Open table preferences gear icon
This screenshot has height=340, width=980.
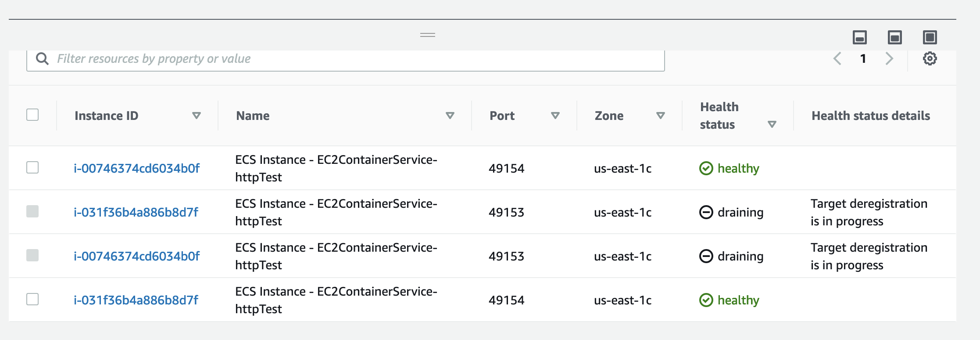[x=930, y=58]
